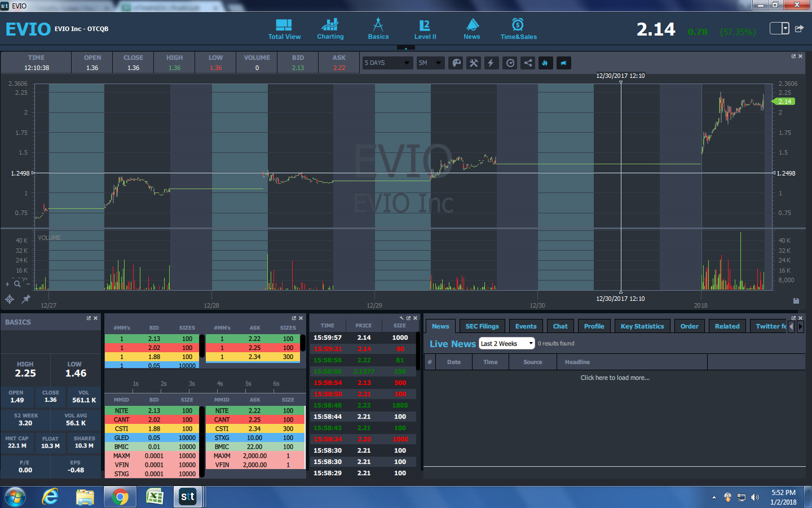Open Time & Sales wrench settings
Image resolution: width=812 pixels, height=508 pixels.
click(401, 318)
